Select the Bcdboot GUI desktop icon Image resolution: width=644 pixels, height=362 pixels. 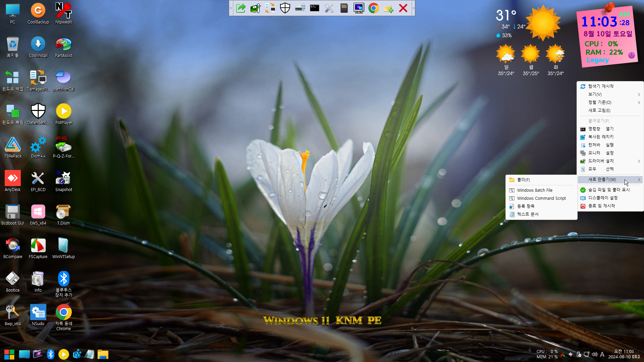click(x=13, y=215)
